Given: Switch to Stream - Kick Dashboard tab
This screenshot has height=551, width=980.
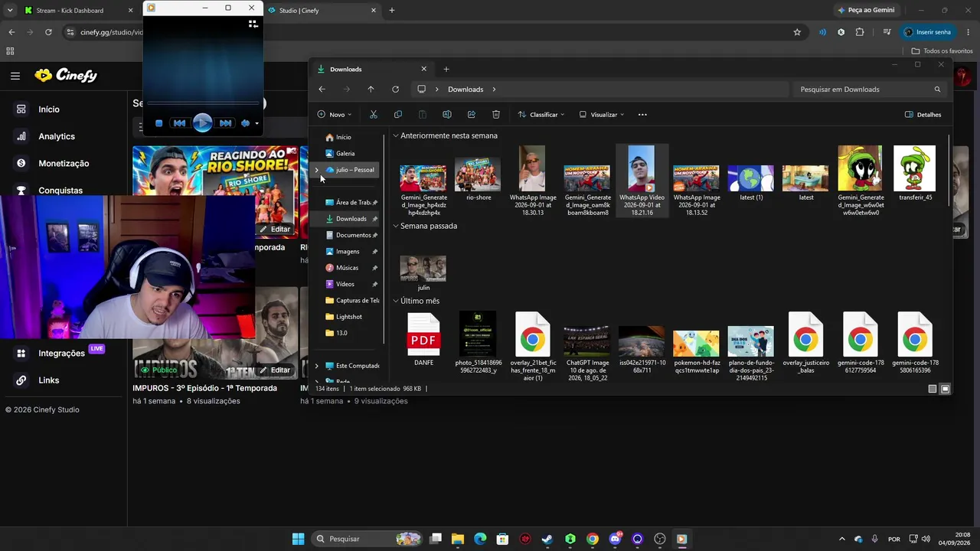Looking at the screenshot, I should [69, 11].
